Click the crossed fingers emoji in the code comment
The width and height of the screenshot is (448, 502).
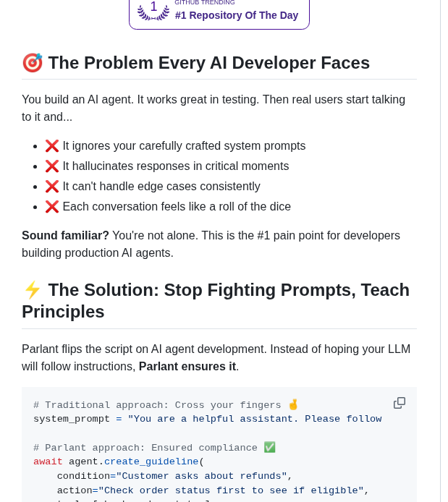[x=293, y=405]
